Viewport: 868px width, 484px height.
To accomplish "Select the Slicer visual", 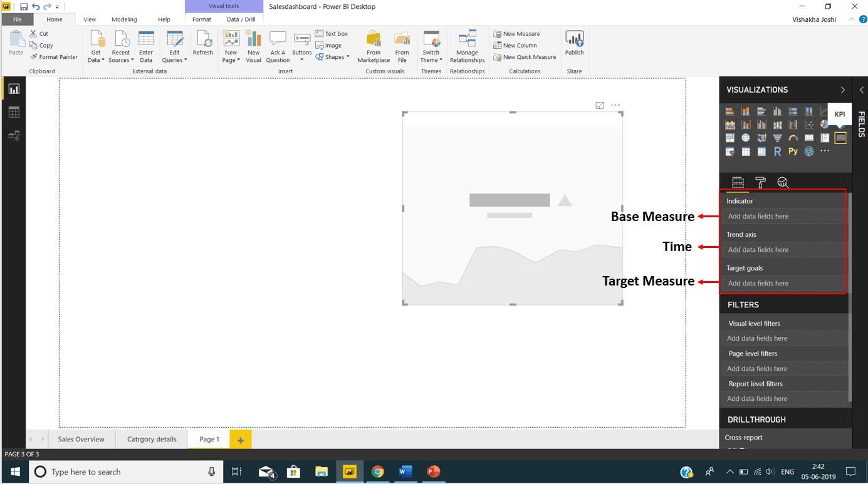I will tap(730, 151).
